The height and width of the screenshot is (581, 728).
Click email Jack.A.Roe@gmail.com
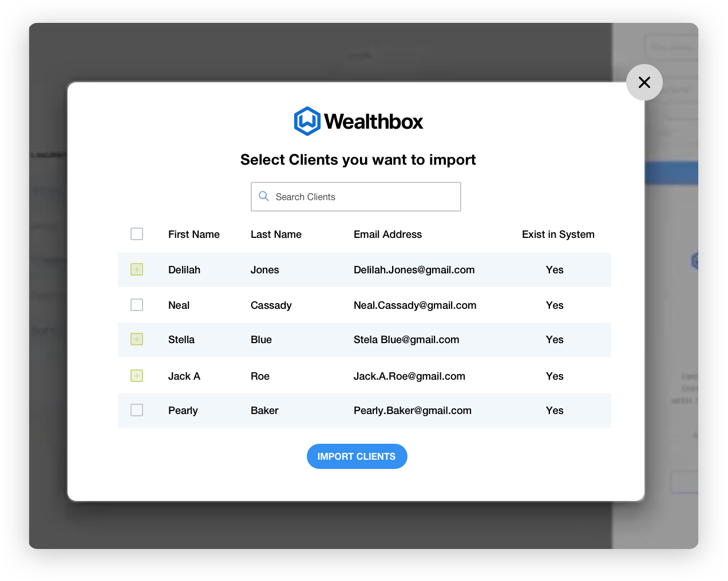tap(409, 376)
